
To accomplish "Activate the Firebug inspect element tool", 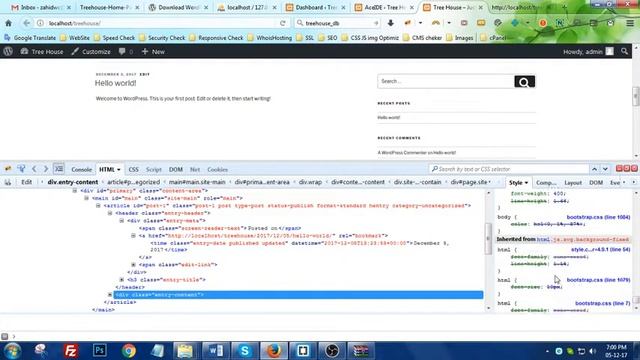I will tap(21, 169).
